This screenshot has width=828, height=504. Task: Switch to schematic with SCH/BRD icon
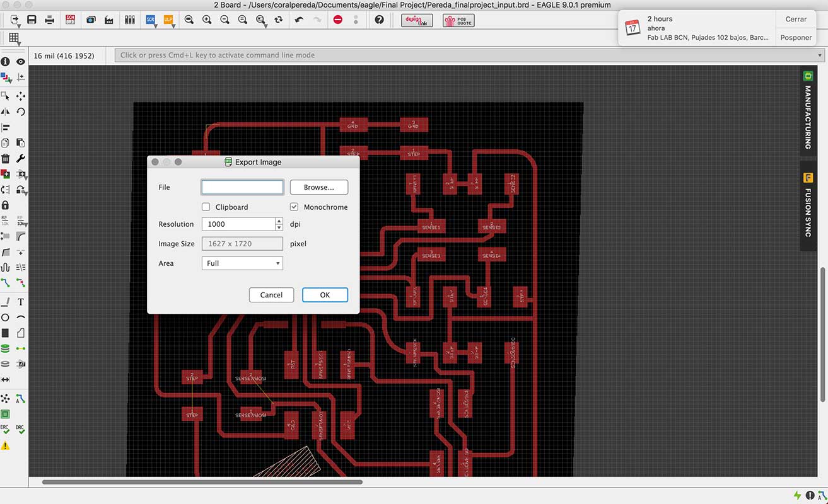(x=71, y=20)
